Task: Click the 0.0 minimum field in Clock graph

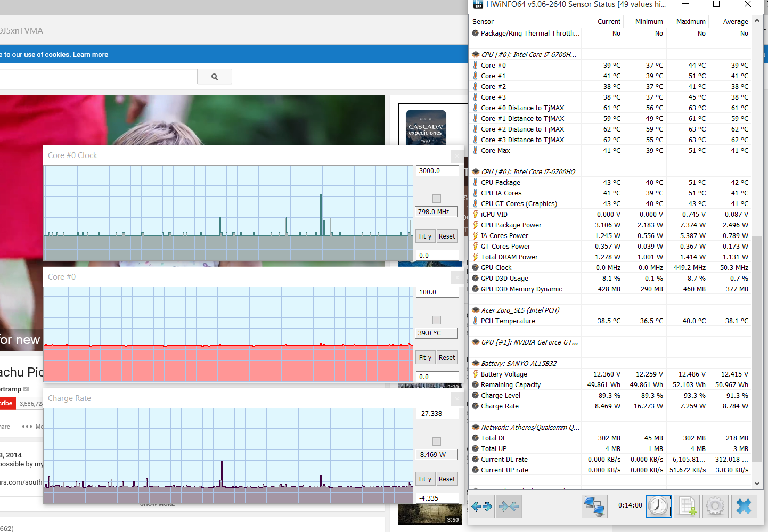Action: point(437,256)
